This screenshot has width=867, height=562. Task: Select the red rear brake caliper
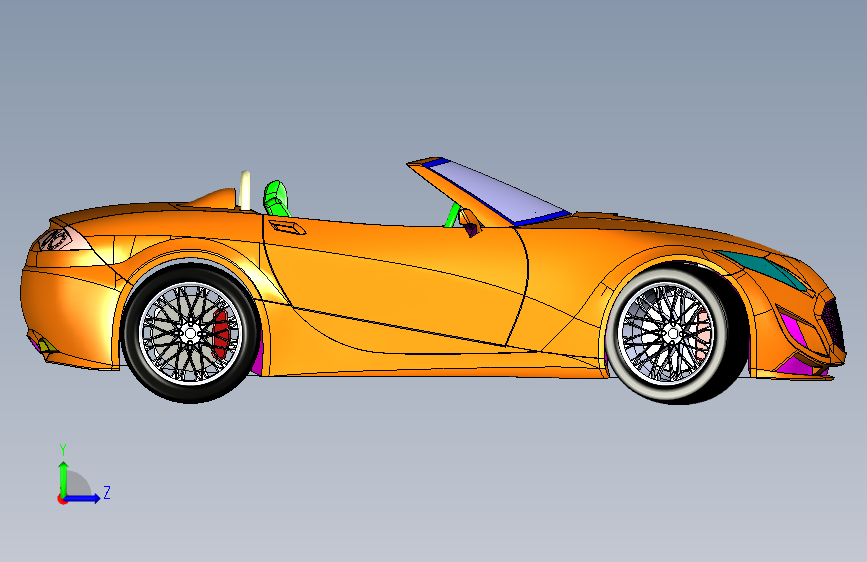[x=222, y=334]
